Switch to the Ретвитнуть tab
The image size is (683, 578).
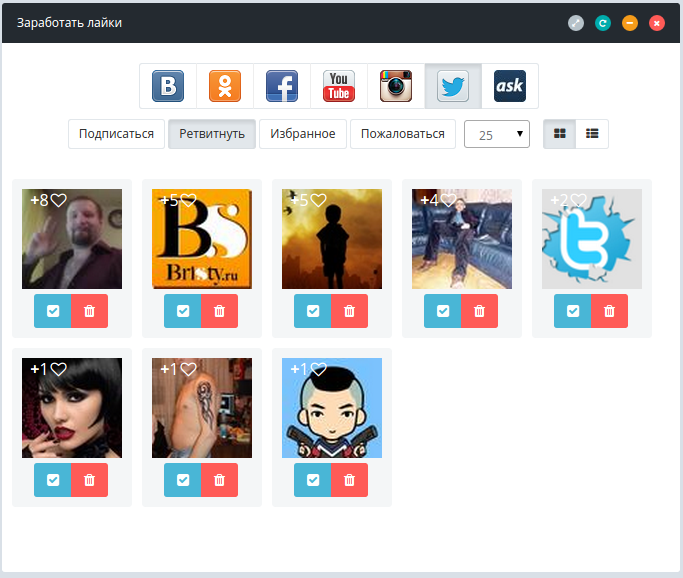212,134
